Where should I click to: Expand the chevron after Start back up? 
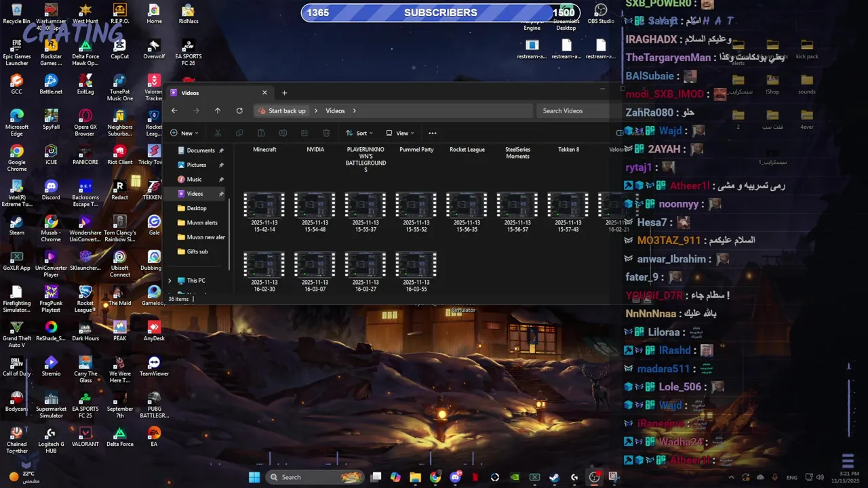click(x=315, y=110)
